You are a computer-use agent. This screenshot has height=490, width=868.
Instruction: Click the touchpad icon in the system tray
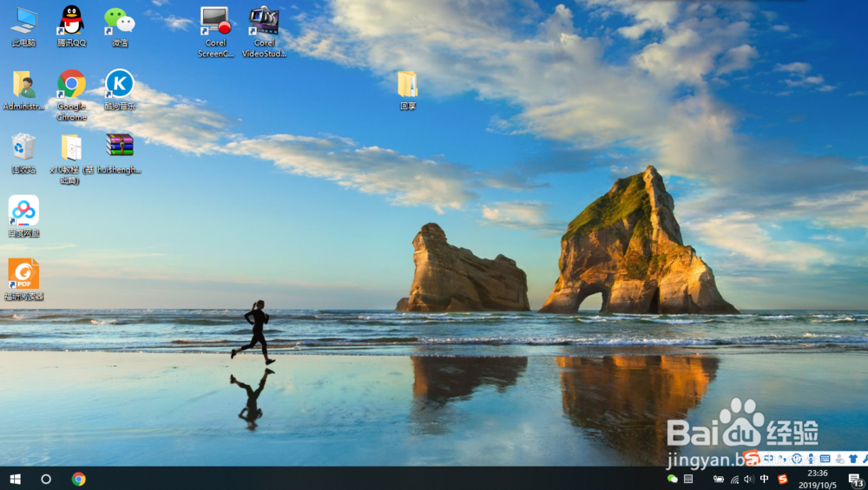tap(688, 479)
